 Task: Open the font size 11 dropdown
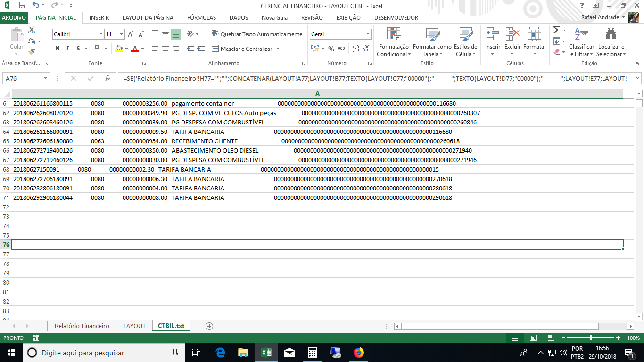(122, 34)
